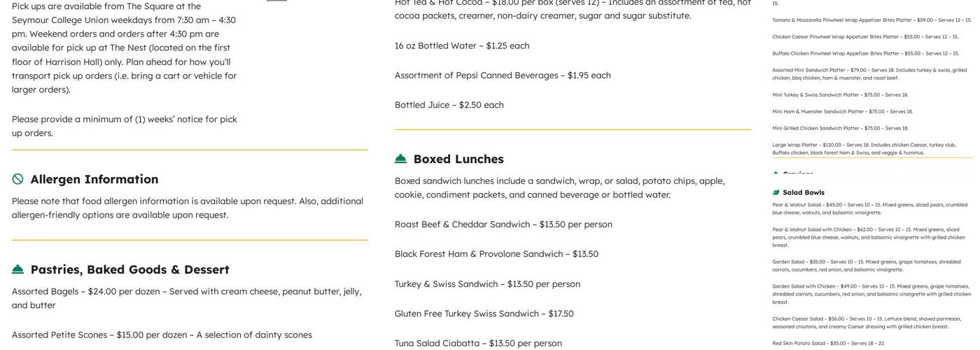The width and height of the screenshot is (980, 350).
Task: Select Black Forest Ham & Provolone Sandwich line
Action: click(496, 253)
